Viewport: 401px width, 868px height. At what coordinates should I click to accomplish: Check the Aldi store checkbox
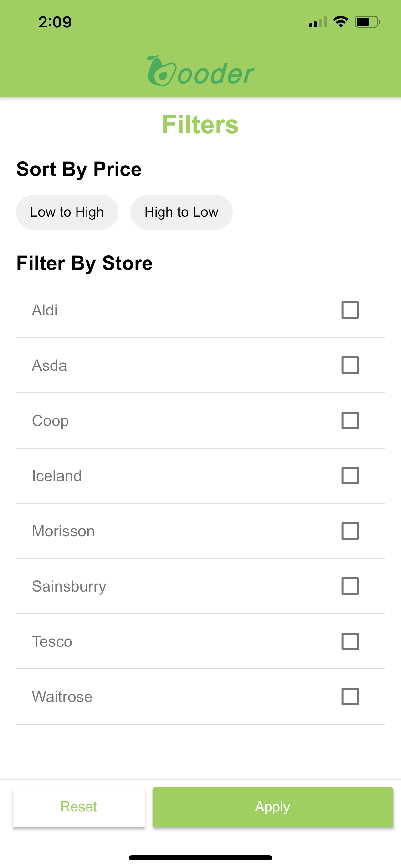click(x=350, y=310)
